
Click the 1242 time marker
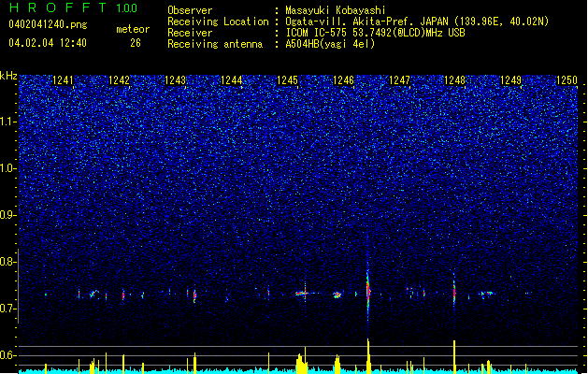click(x=119, y=80)
